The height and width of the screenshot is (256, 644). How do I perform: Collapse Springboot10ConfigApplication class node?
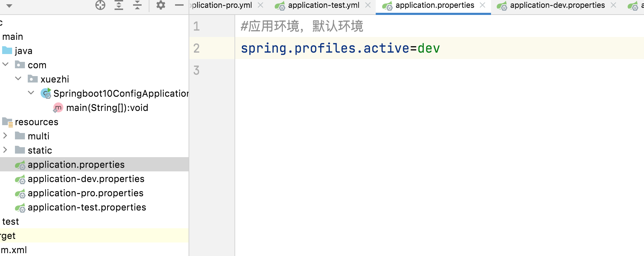tap(31, 93)
